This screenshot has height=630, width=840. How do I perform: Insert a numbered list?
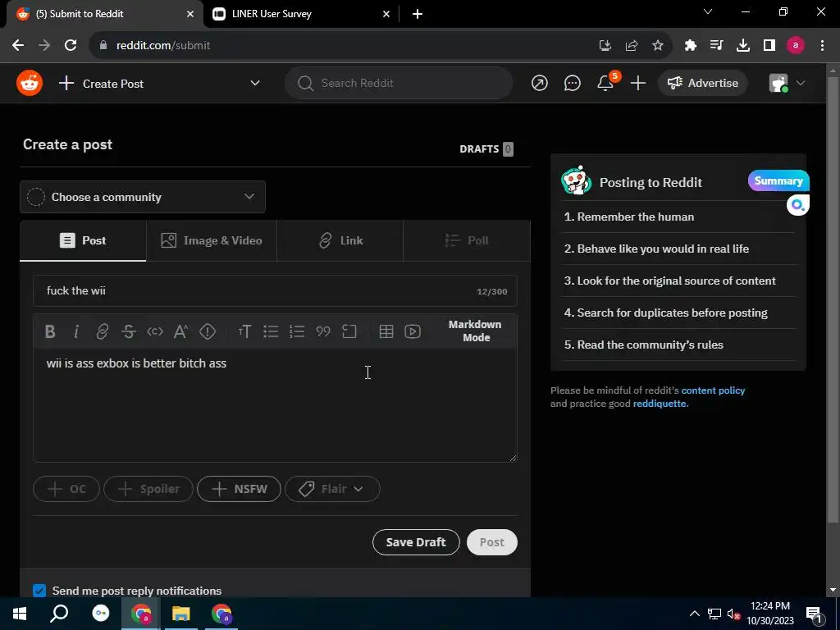pyautogui.click(x=297, y=331)
